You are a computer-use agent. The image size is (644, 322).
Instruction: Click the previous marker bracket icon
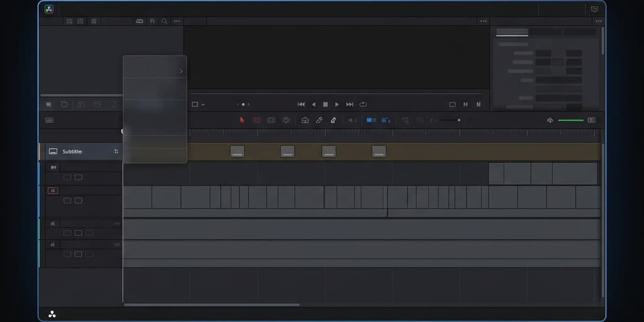click(x=465, y=105)
